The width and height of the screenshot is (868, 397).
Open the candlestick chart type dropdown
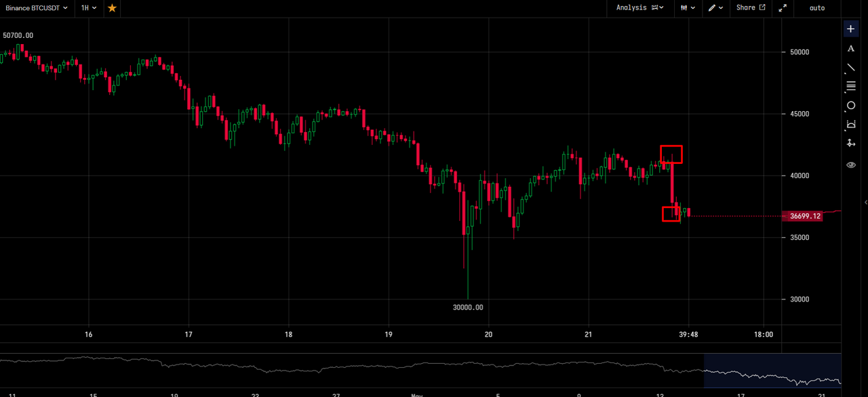pos(688,7)
